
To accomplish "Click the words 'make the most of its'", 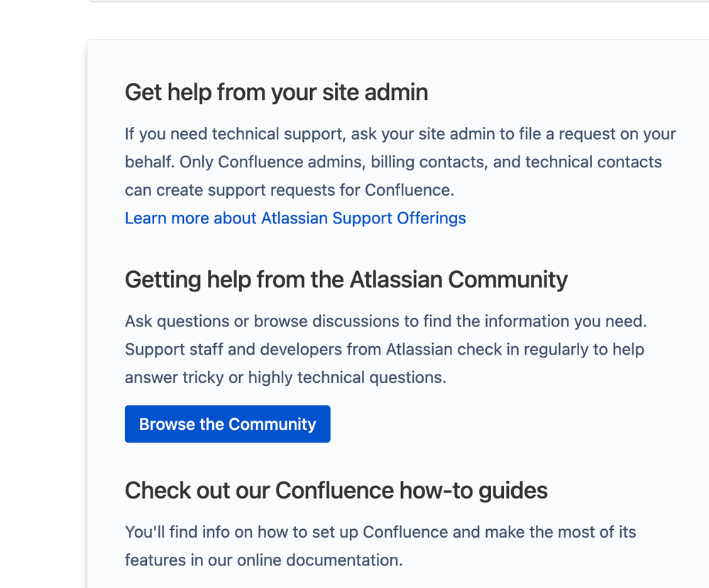I will point(561,533).
